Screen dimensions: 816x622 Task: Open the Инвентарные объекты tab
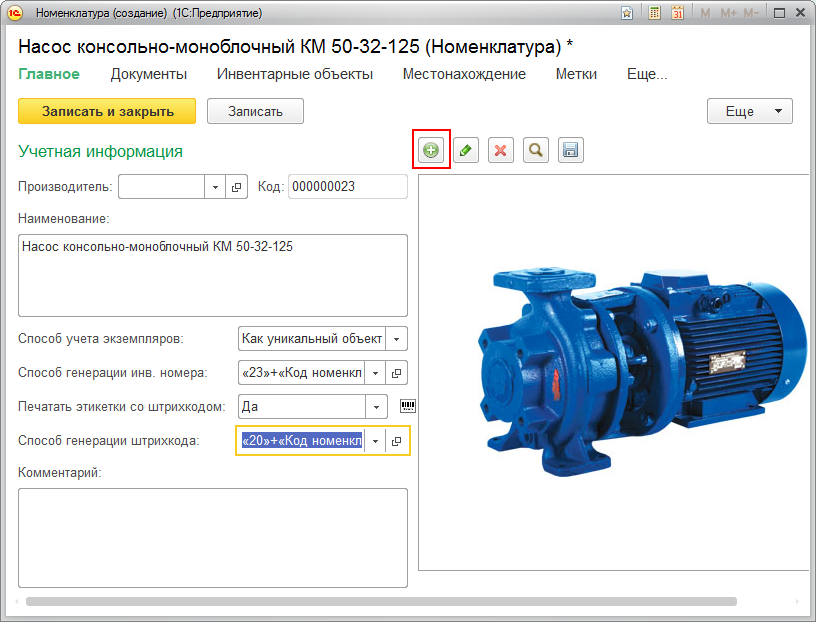(295, 74)
